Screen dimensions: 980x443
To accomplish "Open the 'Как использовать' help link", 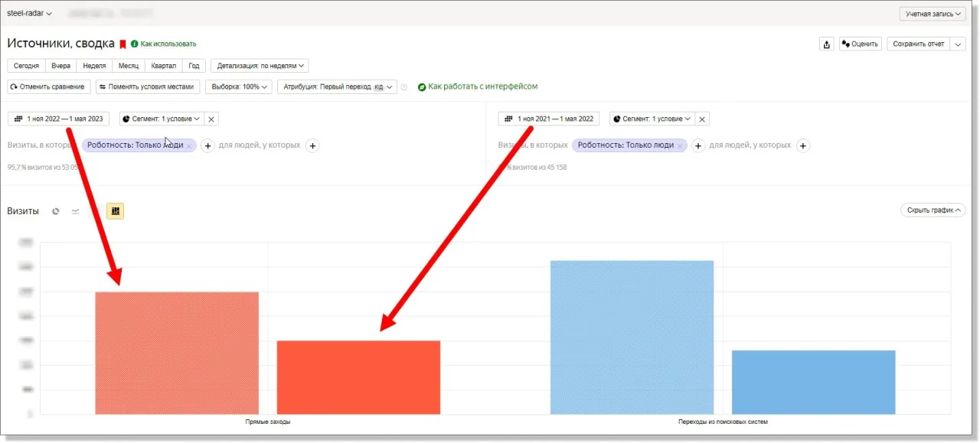I will point(168,44).
